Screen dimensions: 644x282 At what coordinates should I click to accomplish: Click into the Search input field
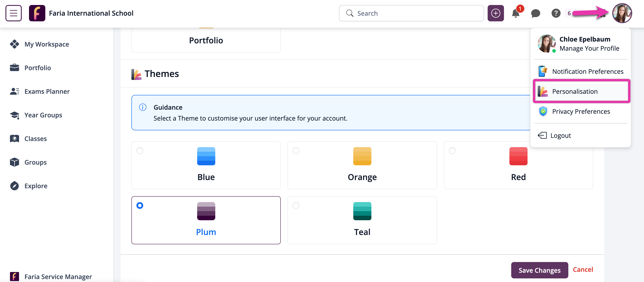click(x=415, y=13)
